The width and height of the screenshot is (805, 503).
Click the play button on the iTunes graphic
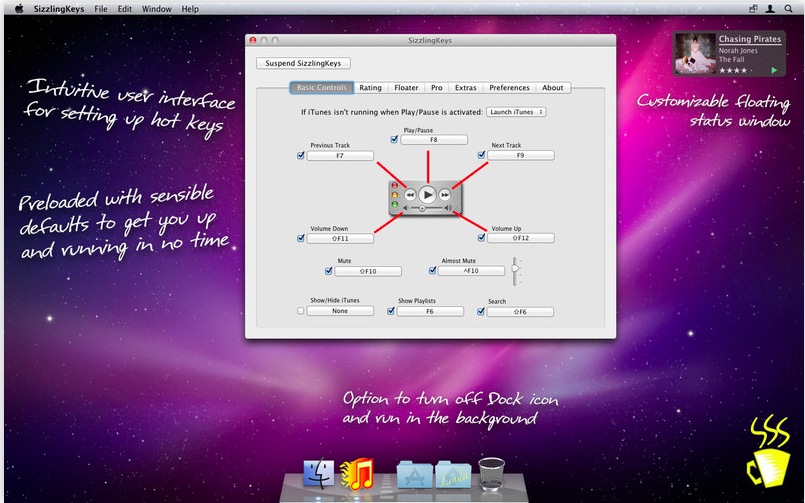(x=427, y=195)
